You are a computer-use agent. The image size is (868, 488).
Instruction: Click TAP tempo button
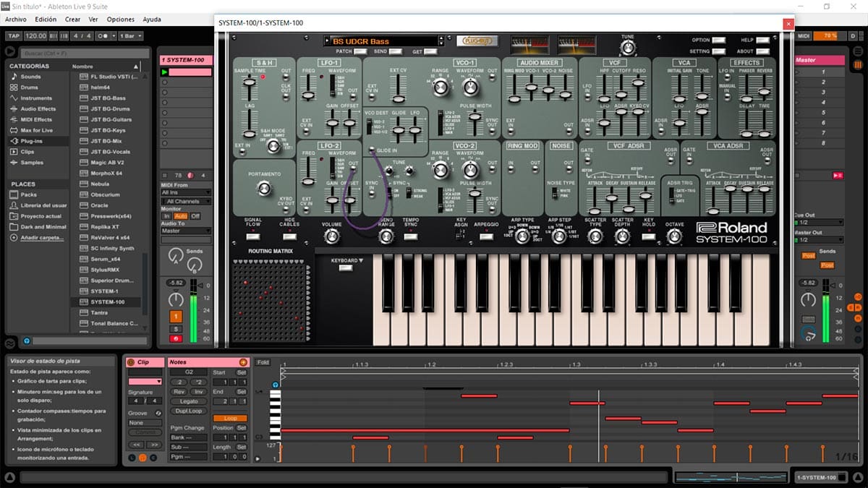pyautogui.click(x=13, y=35)
